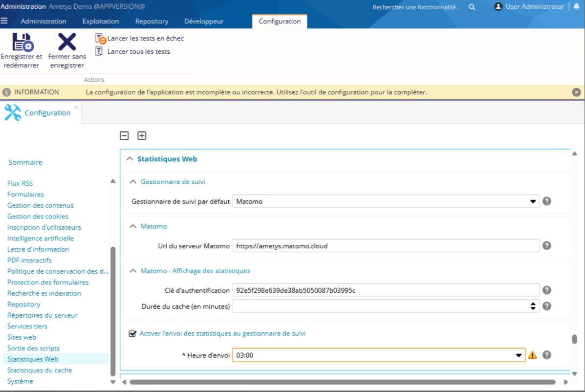Click the Fermer sans enregistrer X icon
The width and height of the screenshot is (585, 392).
66,43
